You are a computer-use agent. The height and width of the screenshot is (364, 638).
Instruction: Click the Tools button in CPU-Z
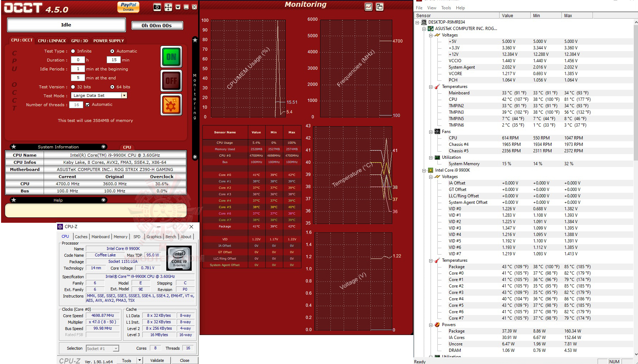click(127, 360)
